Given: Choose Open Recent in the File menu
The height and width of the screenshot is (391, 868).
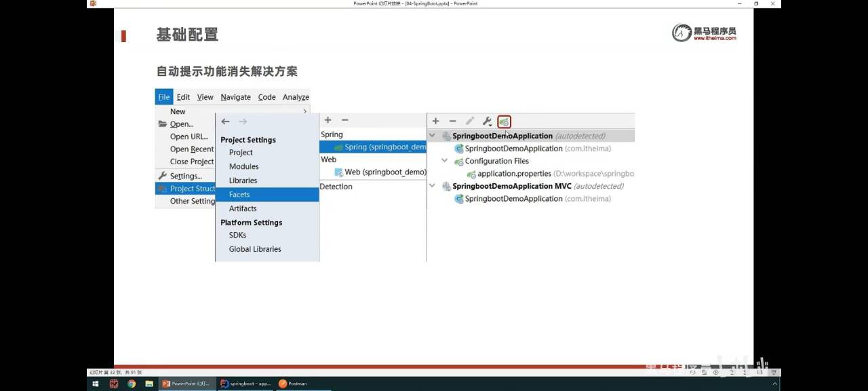Looking at the screenshot, I should tap(192, 149).
